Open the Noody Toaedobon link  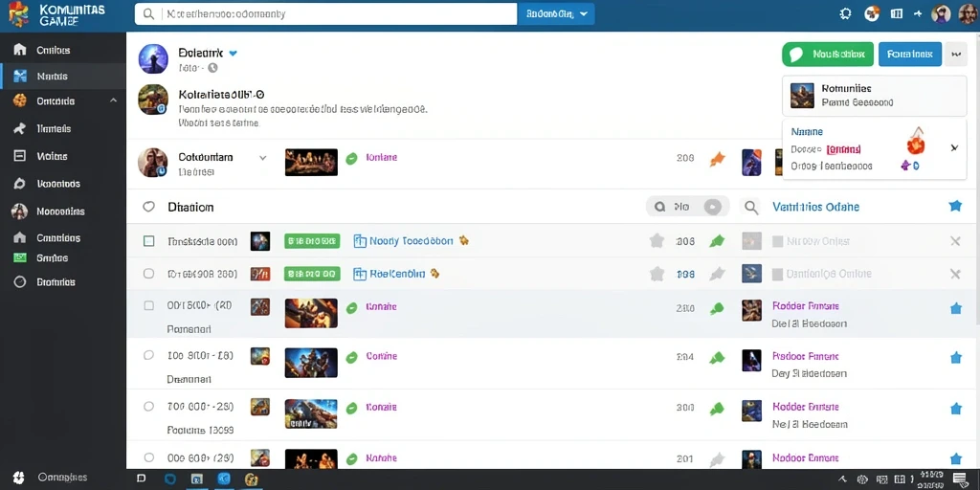tap(411, 240)
